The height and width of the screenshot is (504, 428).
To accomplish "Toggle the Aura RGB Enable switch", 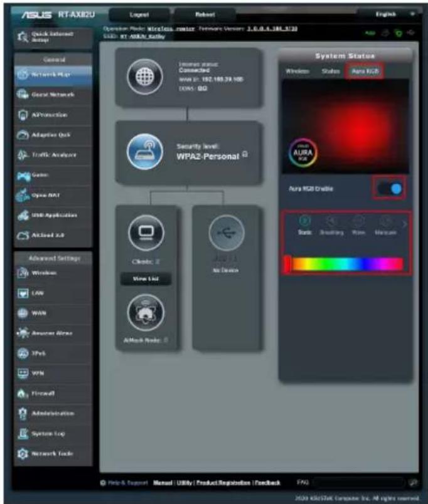I will pyautogui.click(x=389, y=189).
